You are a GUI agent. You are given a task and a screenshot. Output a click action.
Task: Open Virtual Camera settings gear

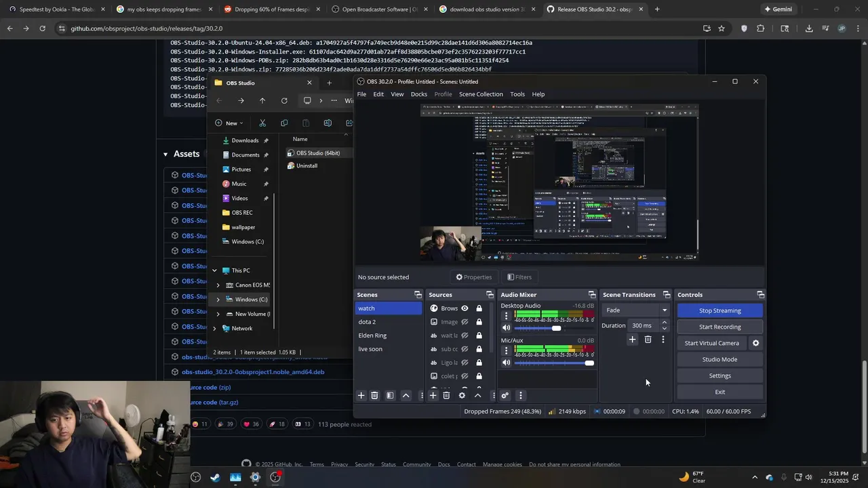click(x=755, y=343)
